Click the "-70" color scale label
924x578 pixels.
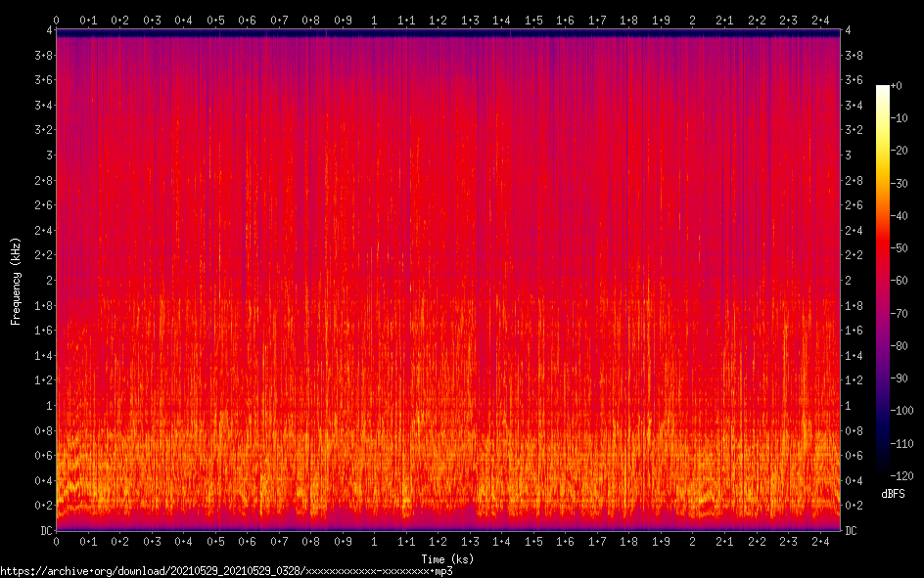(899, 314)
